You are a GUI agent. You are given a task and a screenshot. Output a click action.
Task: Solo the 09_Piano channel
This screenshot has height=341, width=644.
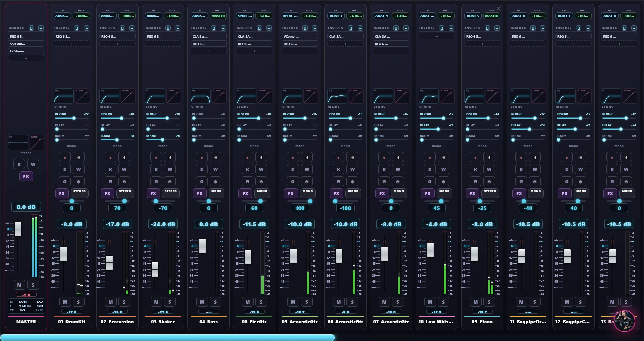point(489,302)
